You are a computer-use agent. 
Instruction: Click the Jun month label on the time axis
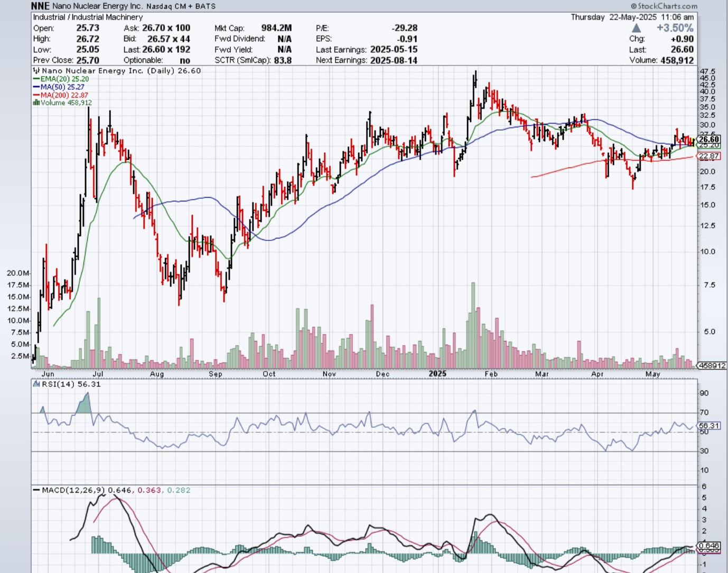[48, 374]
